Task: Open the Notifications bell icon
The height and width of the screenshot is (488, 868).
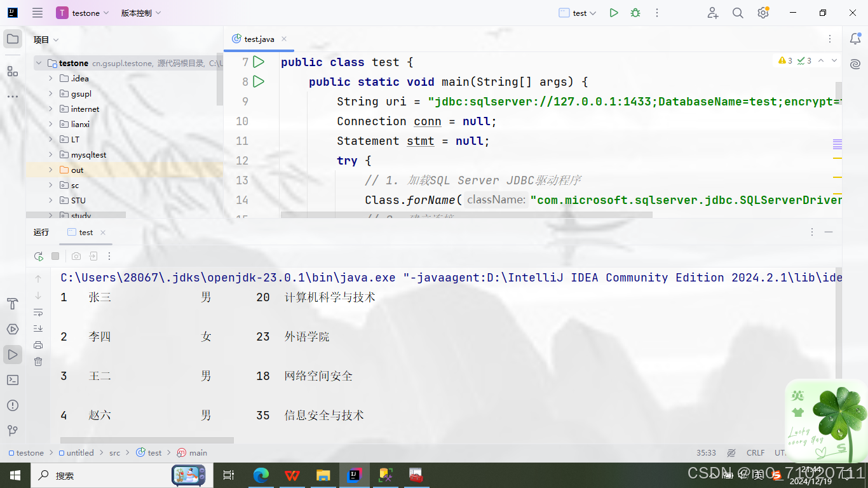Action: click(x=855, y=39)
